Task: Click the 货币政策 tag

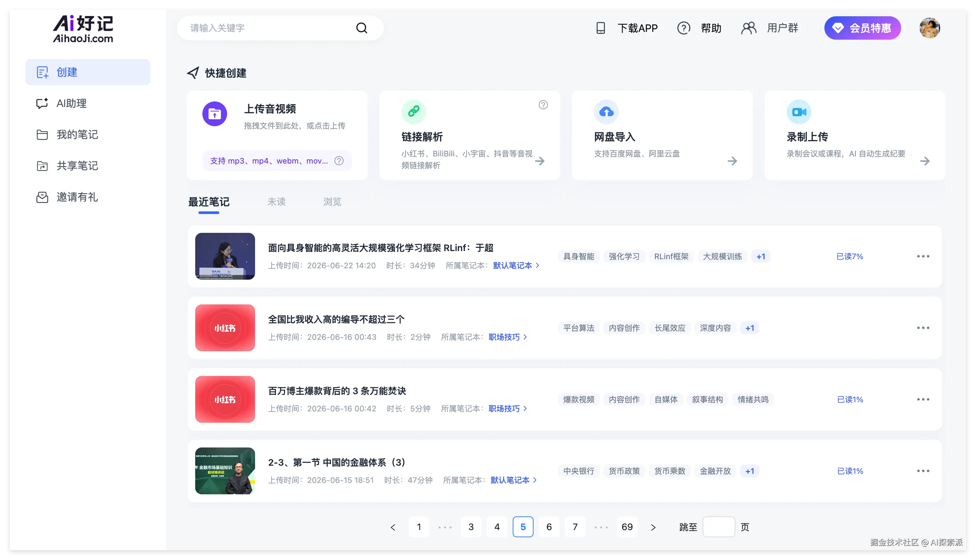Action: click(624, 471)
